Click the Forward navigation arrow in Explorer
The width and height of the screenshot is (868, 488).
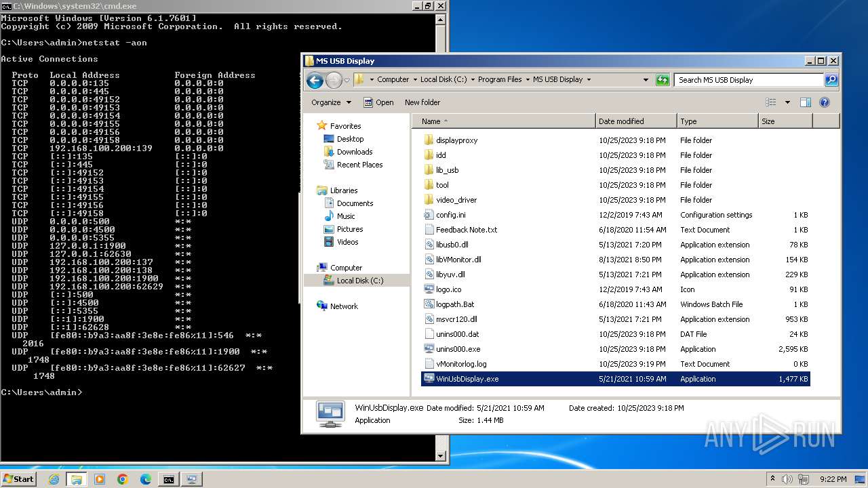[x=334, y=81]
